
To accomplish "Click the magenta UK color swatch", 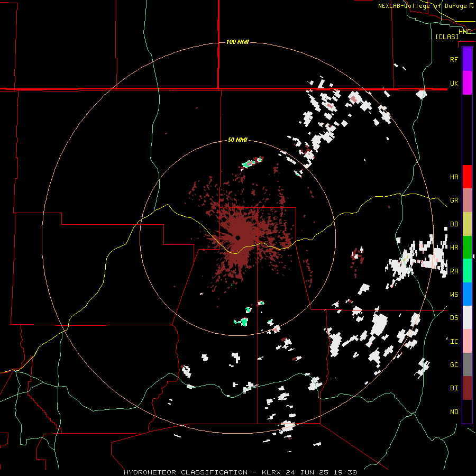I will click(x=467, y=83).
